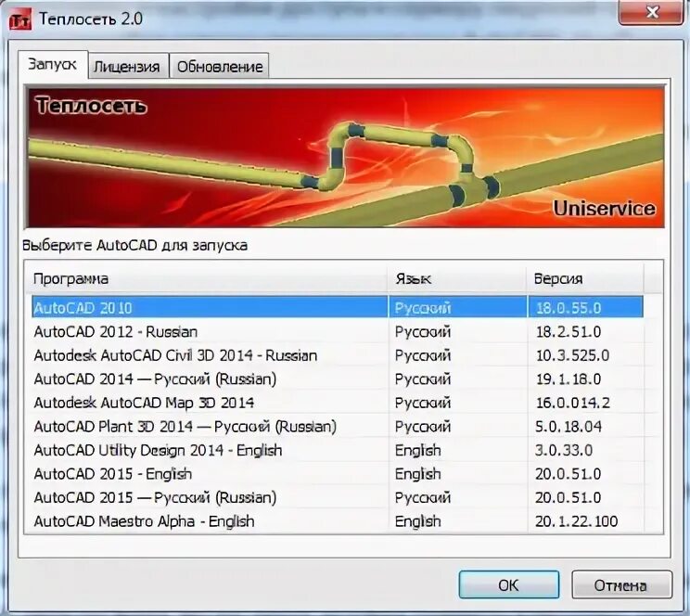Select AutoCAD 2012 - Russian entry
Screen dimensions: 690x616
tap(338, 331)
